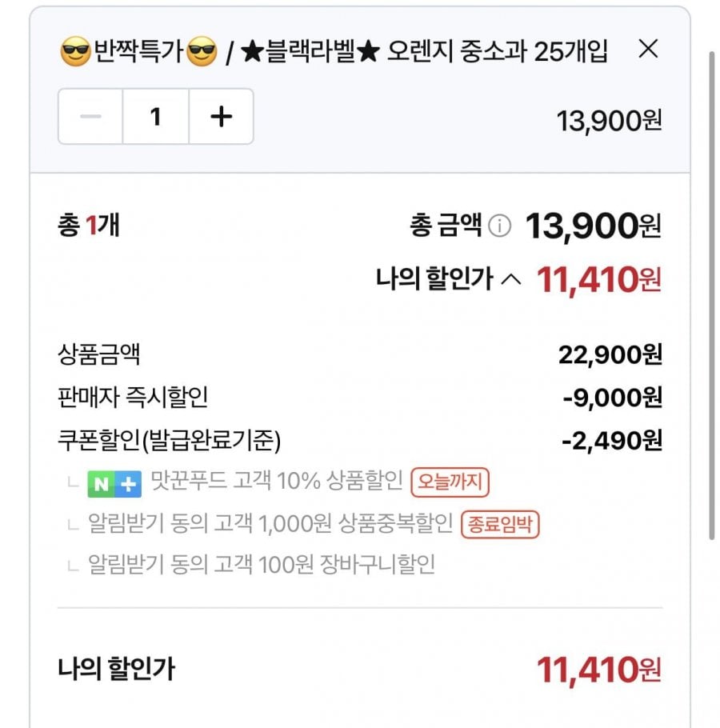Click the 상품금액 22,900원 amount
The image size is (720, 728).
[x=610, y=354]
